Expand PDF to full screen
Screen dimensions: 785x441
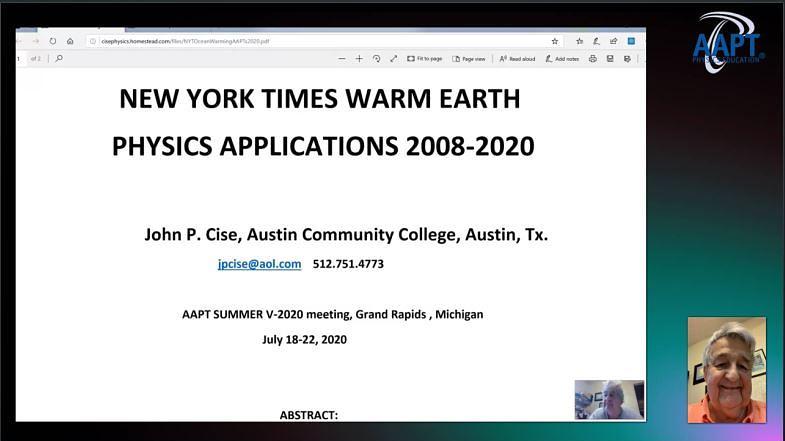pos(394,59)
